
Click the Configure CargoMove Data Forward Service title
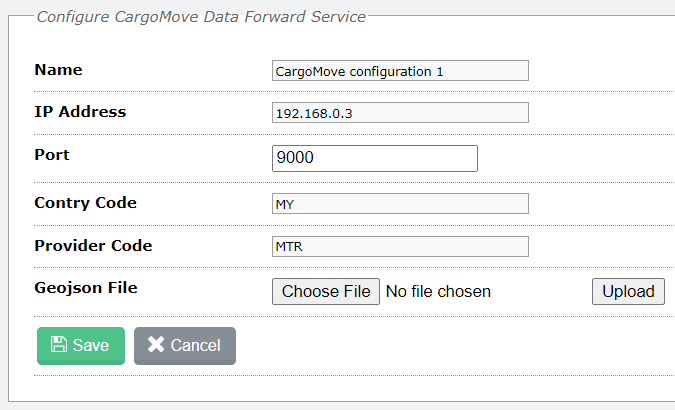pos(201,17)
